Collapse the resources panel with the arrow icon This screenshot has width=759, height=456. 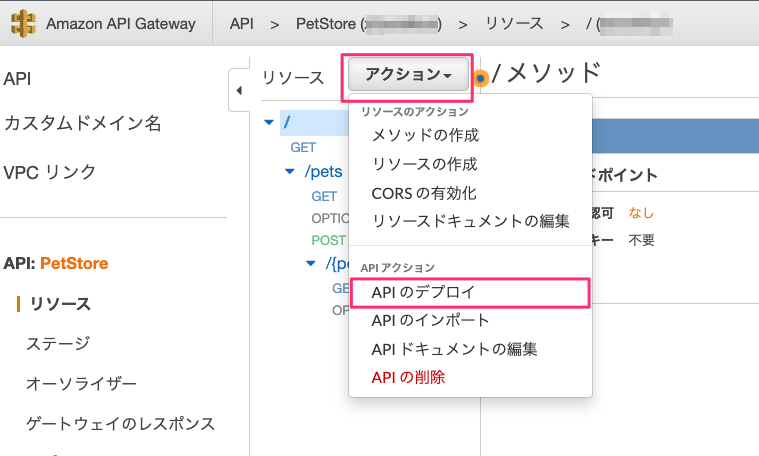coord(239,91)
